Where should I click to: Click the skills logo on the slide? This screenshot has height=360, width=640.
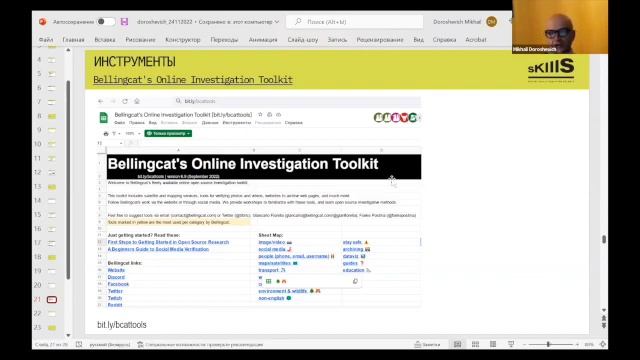551,69
